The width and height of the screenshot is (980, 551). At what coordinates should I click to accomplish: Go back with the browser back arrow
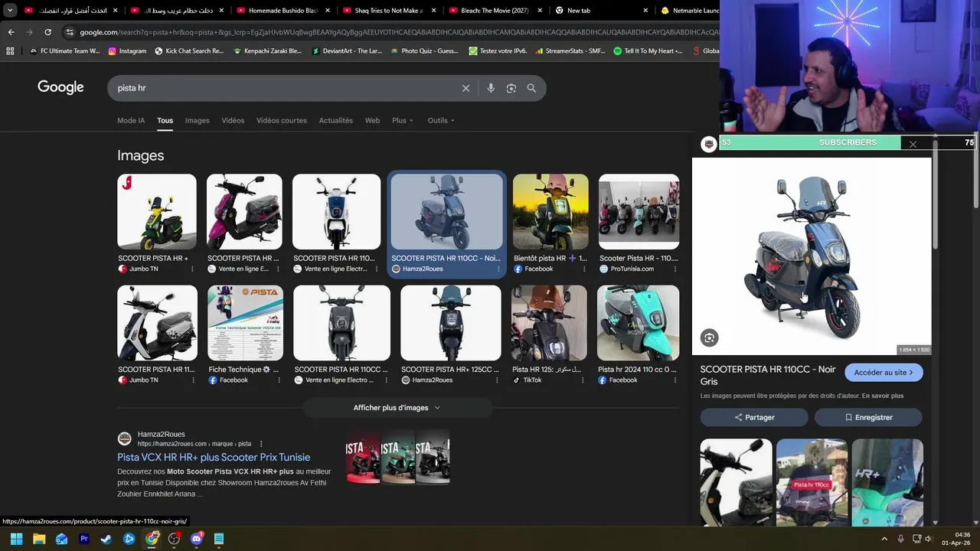(11, 32)
